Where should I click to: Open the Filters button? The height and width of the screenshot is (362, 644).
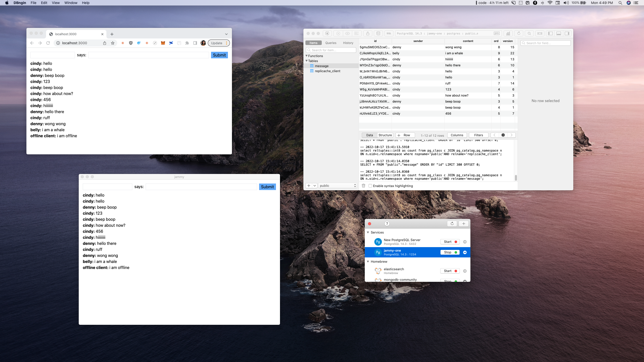478,135
